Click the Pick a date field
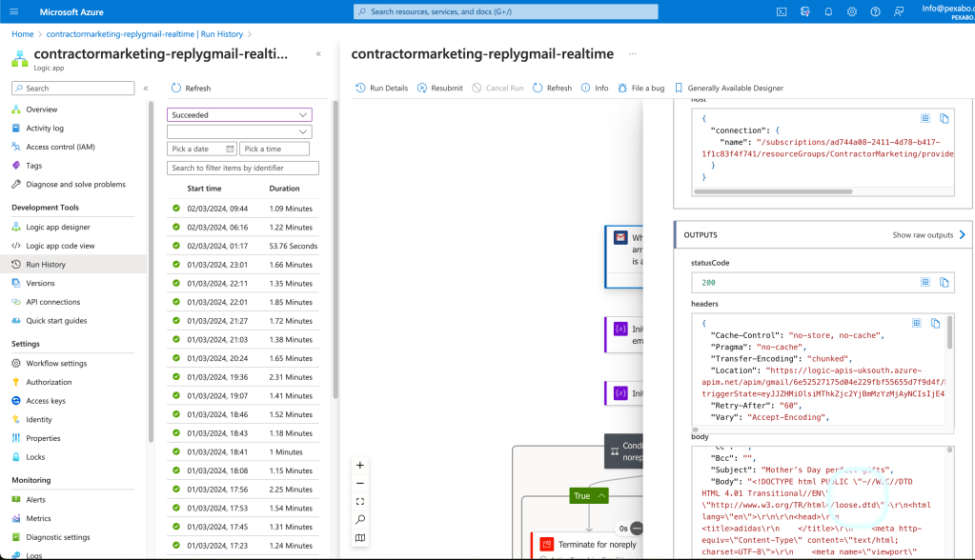Viewport: 975px width, 560px height. (202, 150)
